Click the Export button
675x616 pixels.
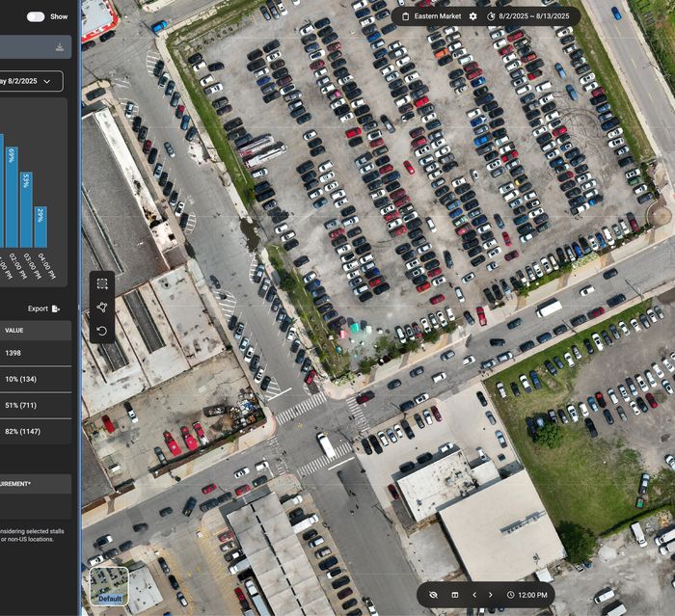click(x=43, y=308)
